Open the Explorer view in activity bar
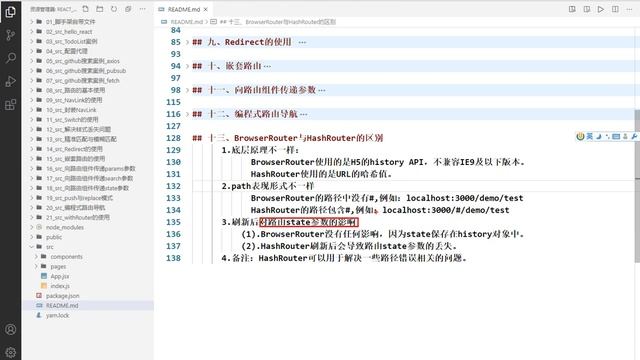Viewport: 640px width, 360px height. [11, 11]
